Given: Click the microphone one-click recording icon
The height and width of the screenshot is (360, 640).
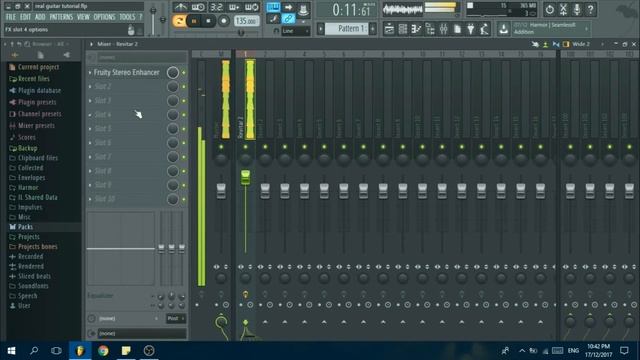Looking at the screenshot, I should coord(577,9).
